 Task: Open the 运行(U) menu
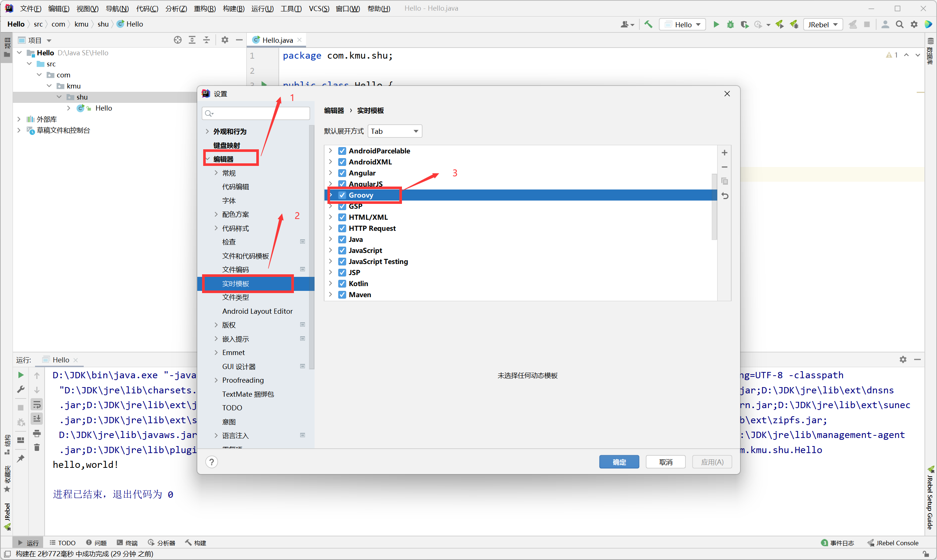pyautogui.click(x=263, y=8)
